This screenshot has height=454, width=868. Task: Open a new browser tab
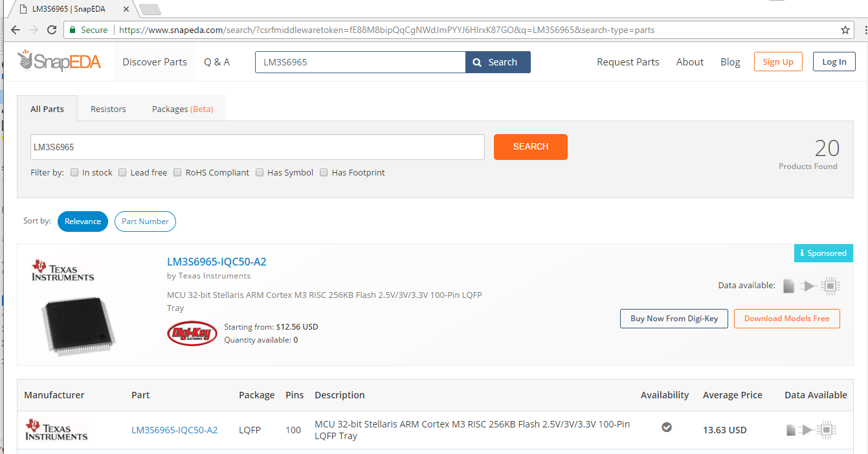[150, 9]
